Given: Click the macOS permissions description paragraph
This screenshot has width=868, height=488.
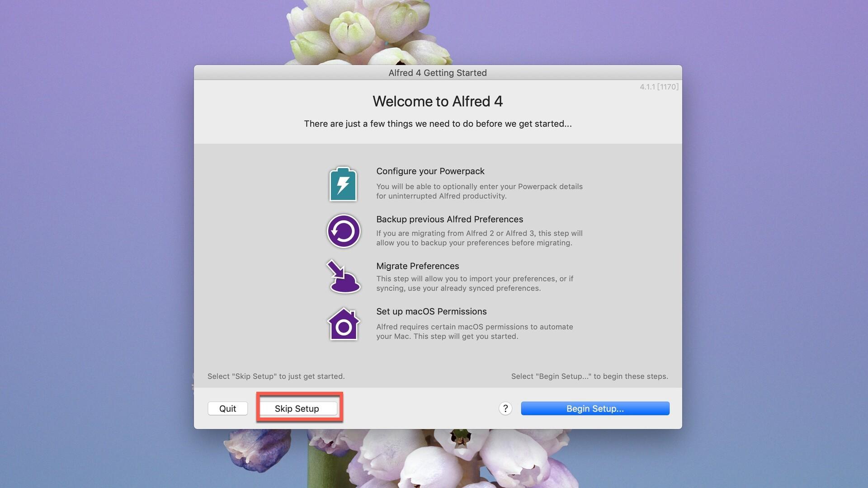Looking at the screenshot, I should pos(474,331).
